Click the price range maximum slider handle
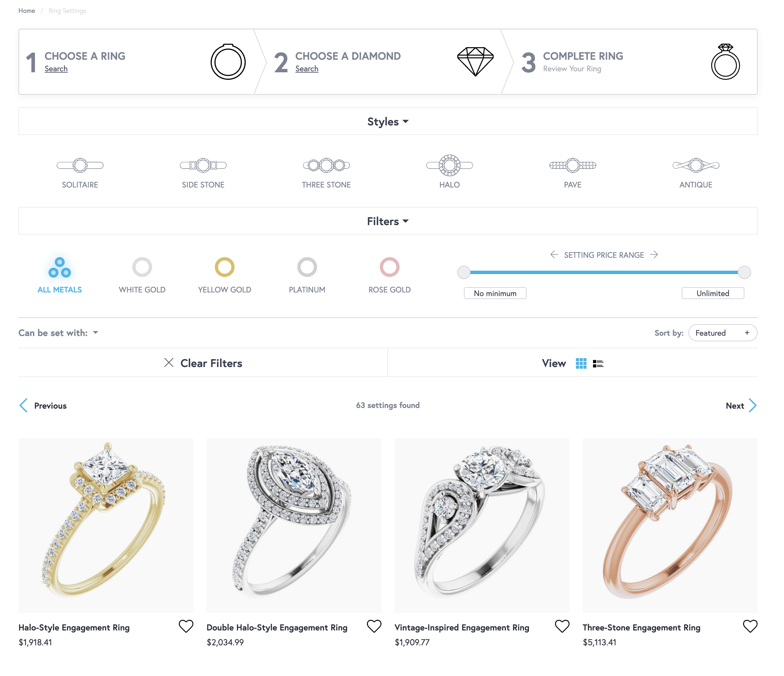 (x=744, y=273)
